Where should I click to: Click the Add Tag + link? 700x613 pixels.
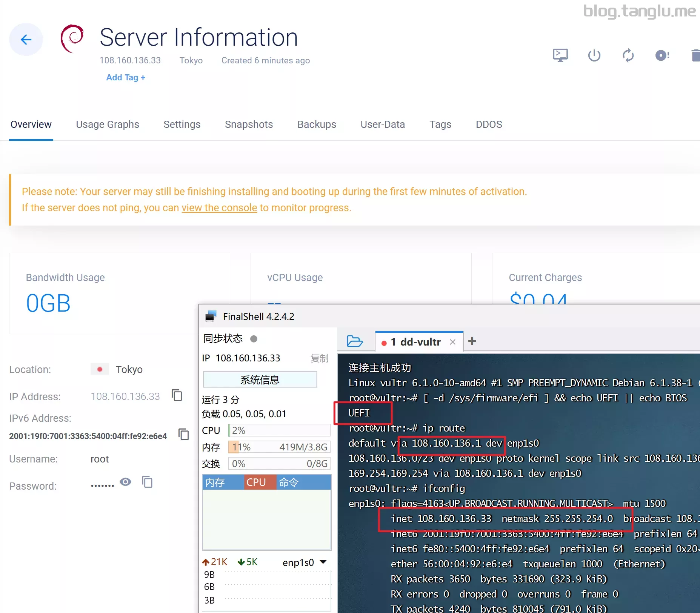(x=126, y=77)
